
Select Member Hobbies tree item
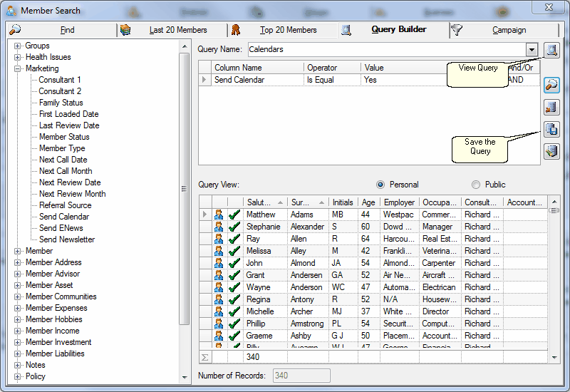click(54, 319)
